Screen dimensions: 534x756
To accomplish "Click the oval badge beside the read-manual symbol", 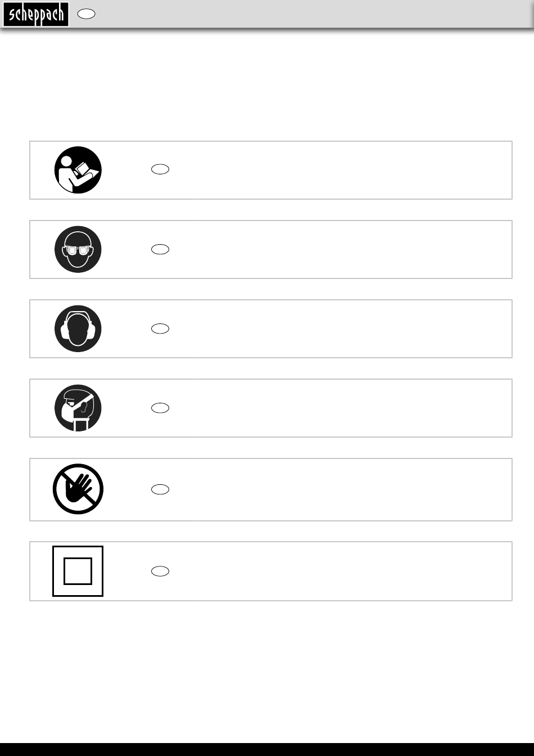I will [160, 169].
